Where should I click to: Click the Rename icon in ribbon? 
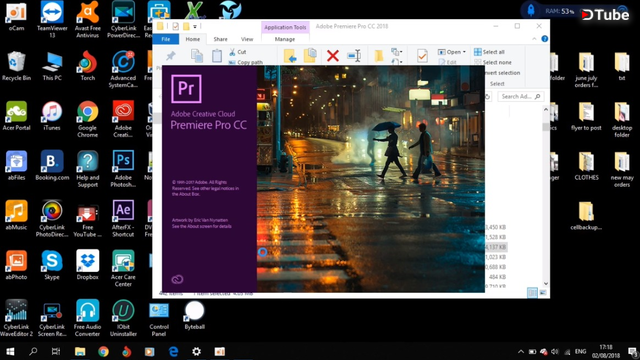[x=353, y=56]
